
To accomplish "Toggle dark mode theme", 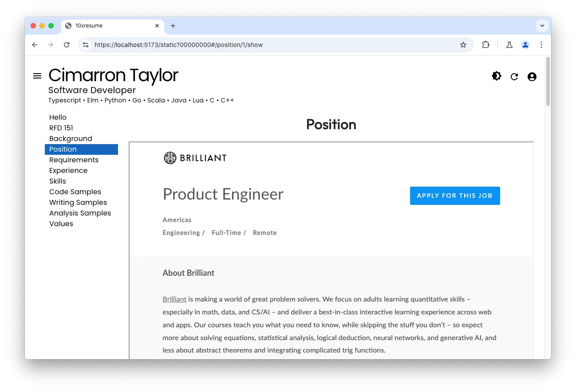I will point(496,76).
